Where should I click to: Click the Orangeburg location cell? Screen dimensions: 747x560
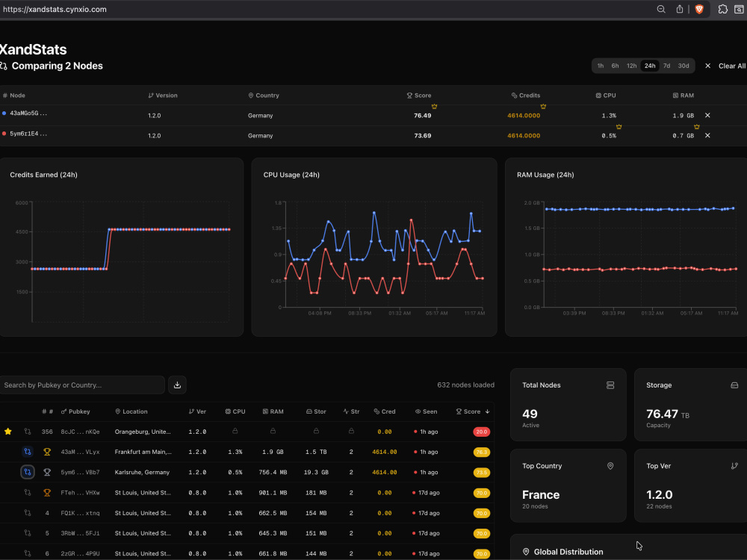point(143,432)
